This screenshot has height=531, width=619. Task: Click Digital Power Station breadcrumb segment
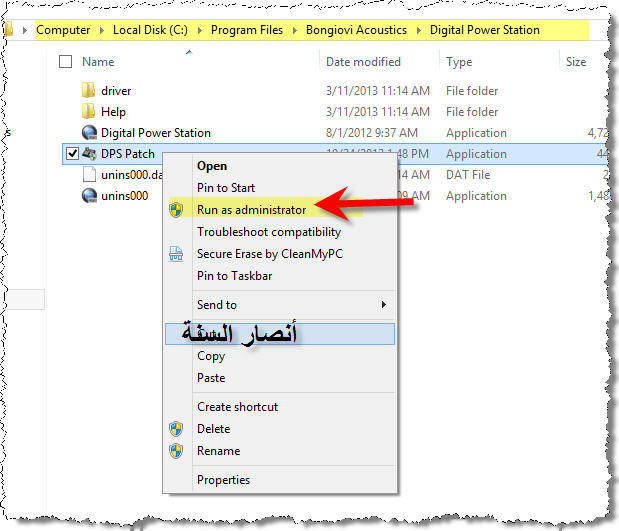point(485,30)
